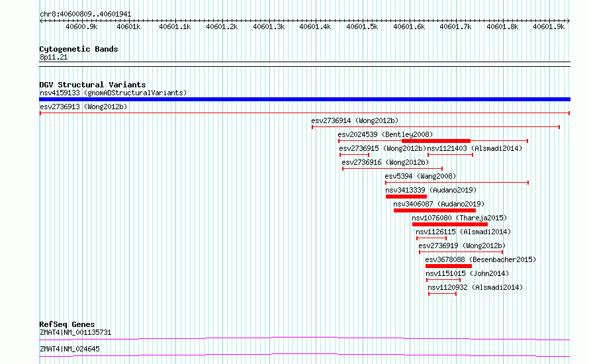Click the thick red esv2024539 bar segment
This screenshot has height=364, width=589.
click(435, 141)
